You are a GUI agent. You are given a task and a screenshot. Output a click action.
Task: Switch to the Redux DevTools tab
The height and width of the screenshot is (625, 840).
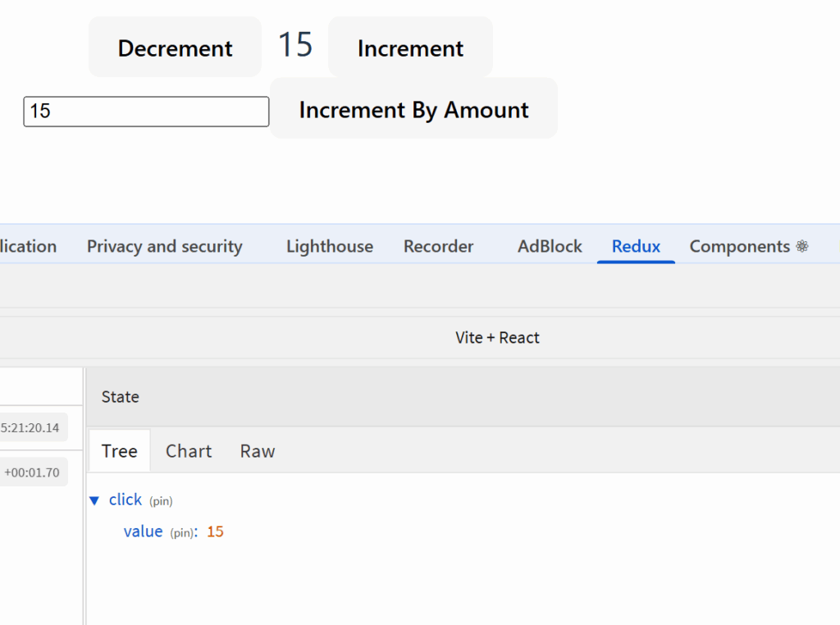tap(636, 246)
